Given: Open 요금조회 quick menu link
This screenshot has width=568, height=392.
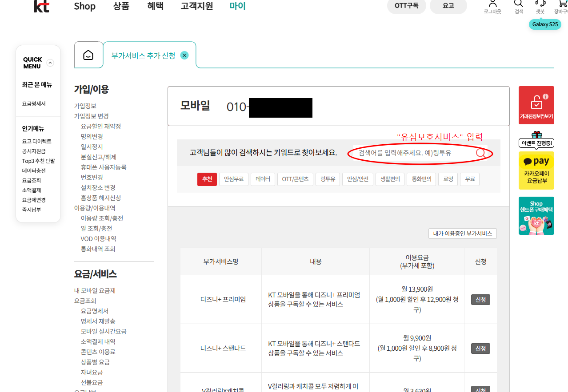Looking at the screenshot, I should [x=32, y=180].
